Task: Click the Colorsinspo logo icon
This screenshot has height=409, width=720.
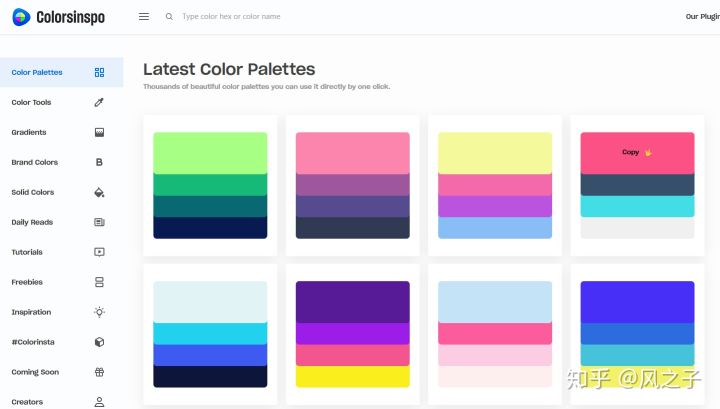Action: 20,17
